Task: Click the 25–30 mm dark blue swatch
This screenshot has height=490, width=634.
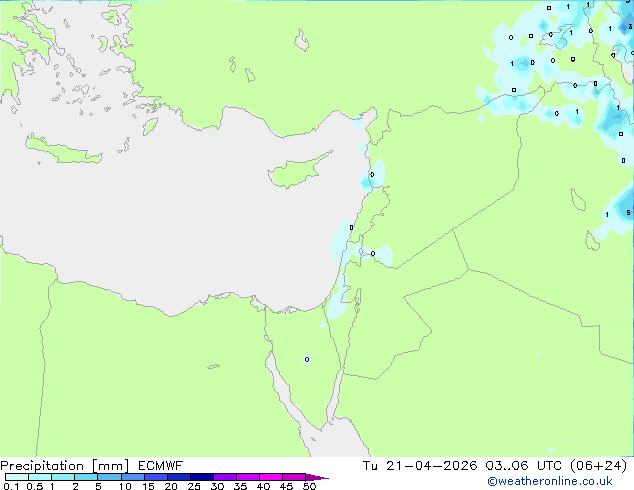Action: 202,477
